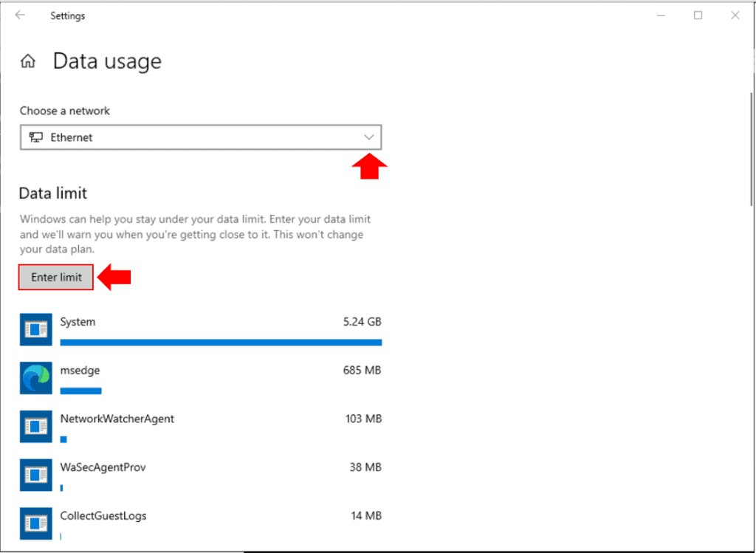The image size is (756, 553).
Task: Select the System usage bar
Action: tap(220, 343)
